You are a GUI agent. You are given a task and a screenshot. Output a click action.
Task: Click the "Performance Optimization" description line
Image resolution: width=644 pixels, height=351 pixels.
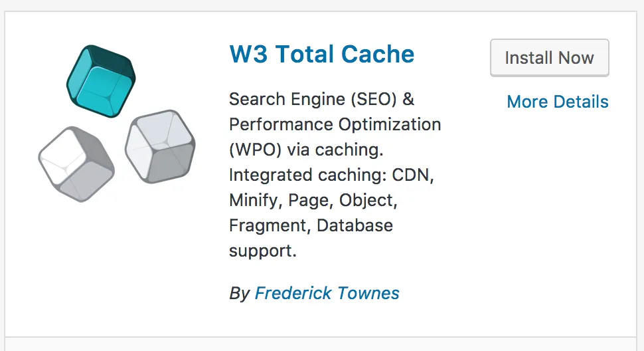click(x=335, y=125)
